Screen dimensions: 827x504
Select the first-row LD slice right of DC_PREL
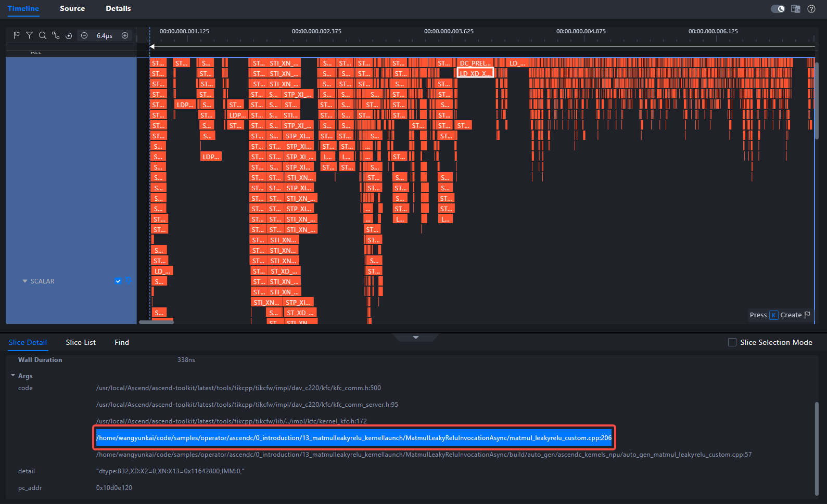pyautogui.click(x=517, y=63)
